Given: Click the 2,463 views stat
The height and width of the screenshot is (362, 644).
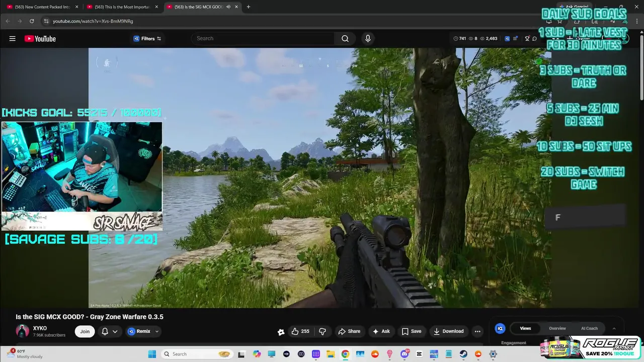Looking at the screenshot, I should [489, 39].
